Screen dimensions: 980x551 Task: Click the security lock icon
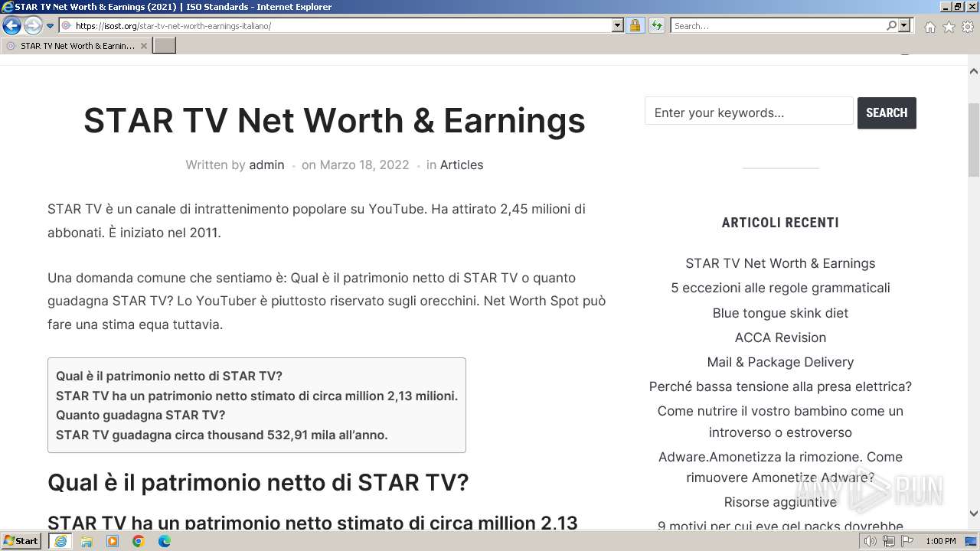tap(635, 26)
